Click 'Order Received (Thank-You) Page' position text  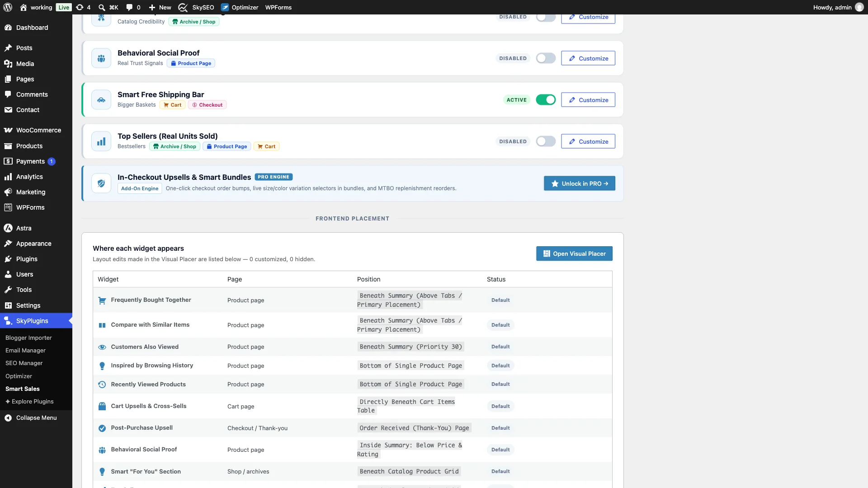(414, 428)
